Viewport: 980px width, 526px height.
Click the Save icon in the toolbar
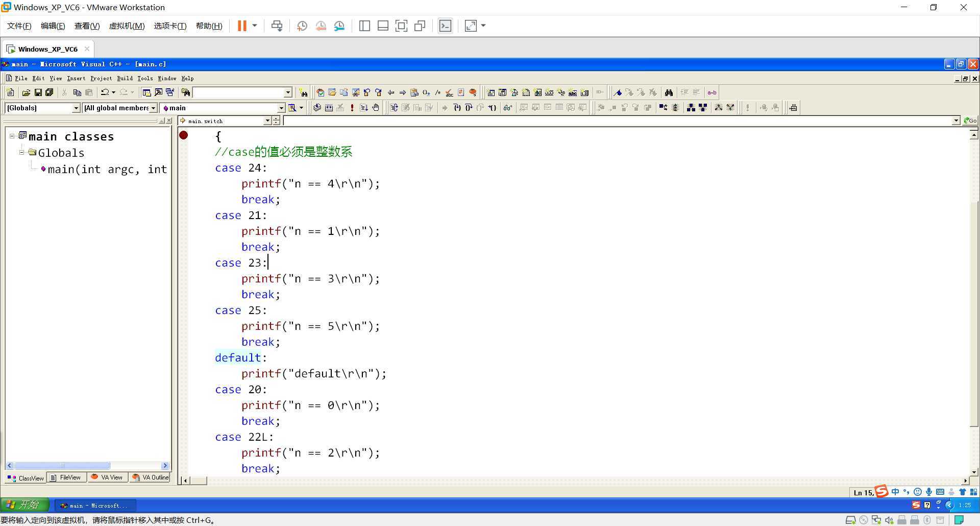tap(38, 92)
